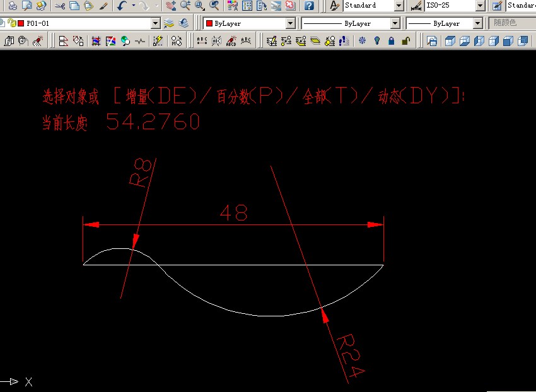Click the 48 dimension text in drawing
Viewport: 536px width, 392px height.
click(x=234, y=212)
